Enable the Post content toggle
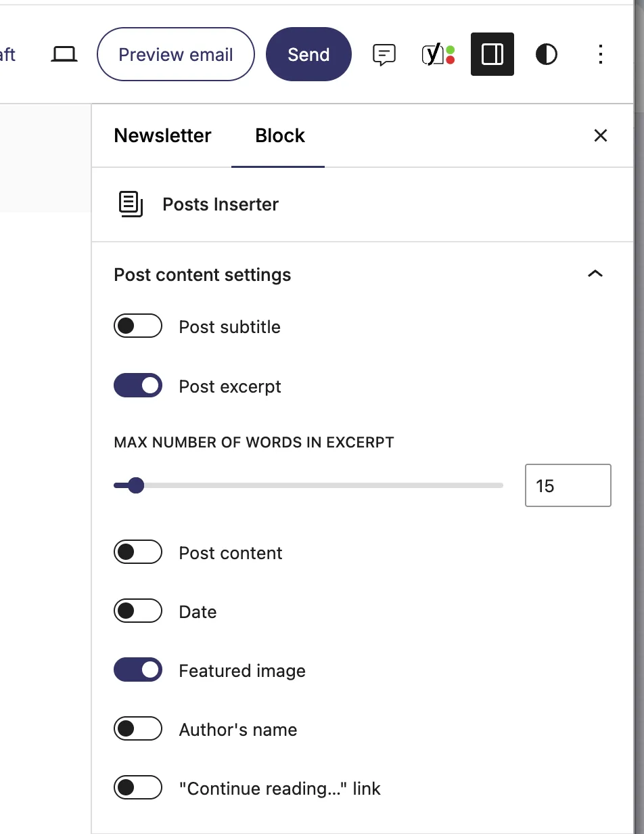 pyautogui.click(x=138, y=552)
